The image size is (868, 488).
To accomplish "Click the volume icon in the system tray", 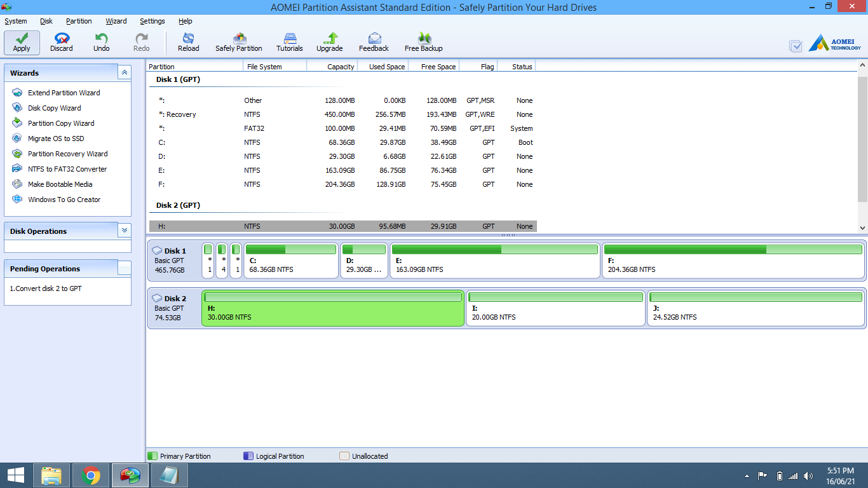I will coord(808,475).
